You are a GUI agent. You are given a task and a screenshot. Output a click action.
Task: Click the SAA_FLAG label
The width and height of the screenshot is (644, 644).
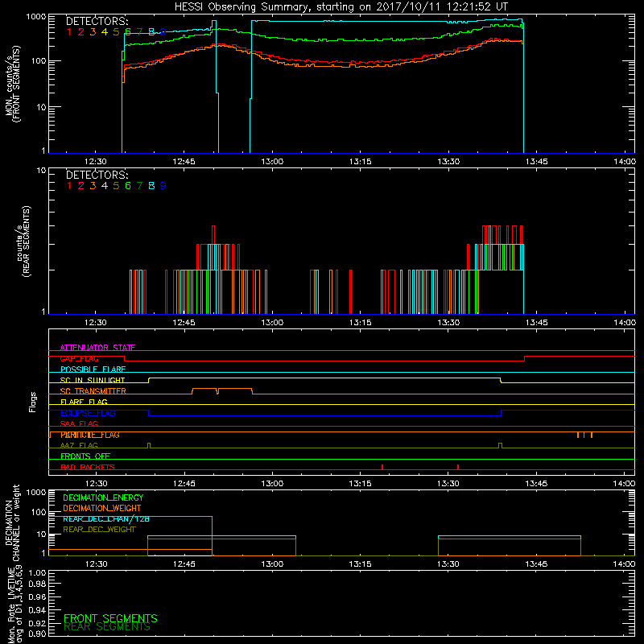(79, 423)
